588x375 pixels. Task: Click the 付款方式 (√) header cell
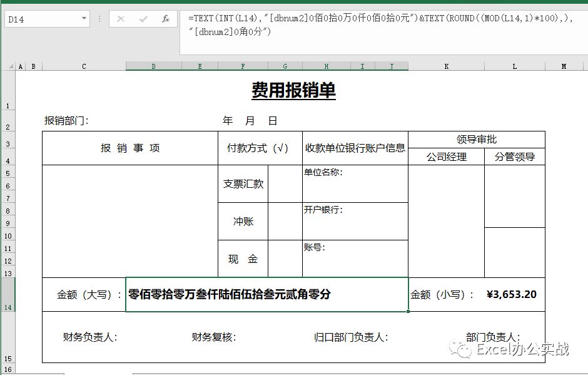coord(260,148)
